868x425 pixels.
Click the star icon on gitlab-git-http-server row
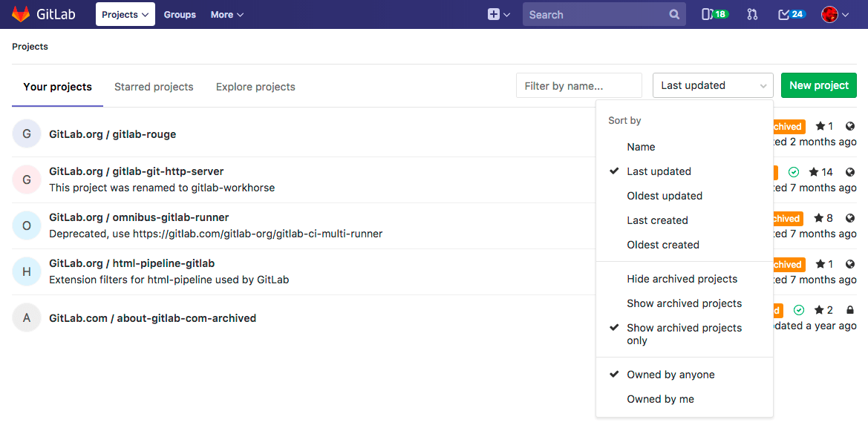coord(814,172)
